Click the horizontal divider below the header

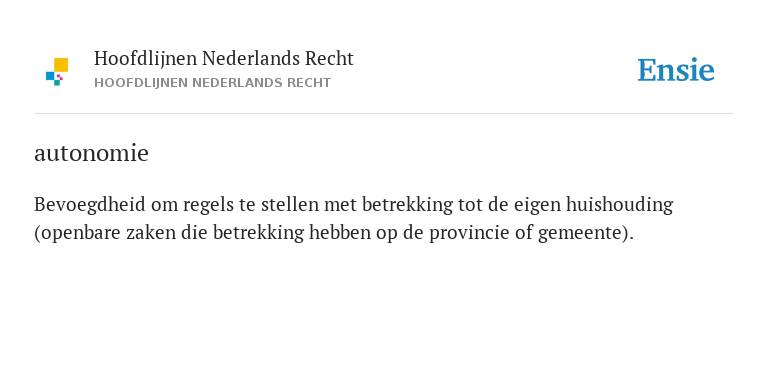click(384, 114)
